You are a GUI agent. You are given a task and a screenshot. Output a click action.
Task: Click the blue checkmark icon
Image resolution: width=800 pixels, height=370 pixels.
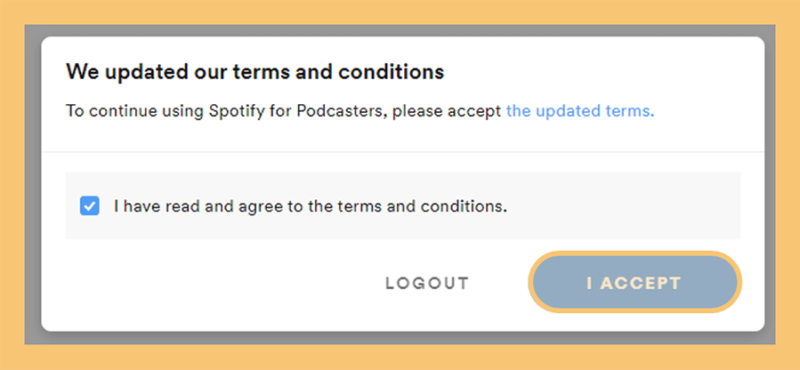(90, 206)
